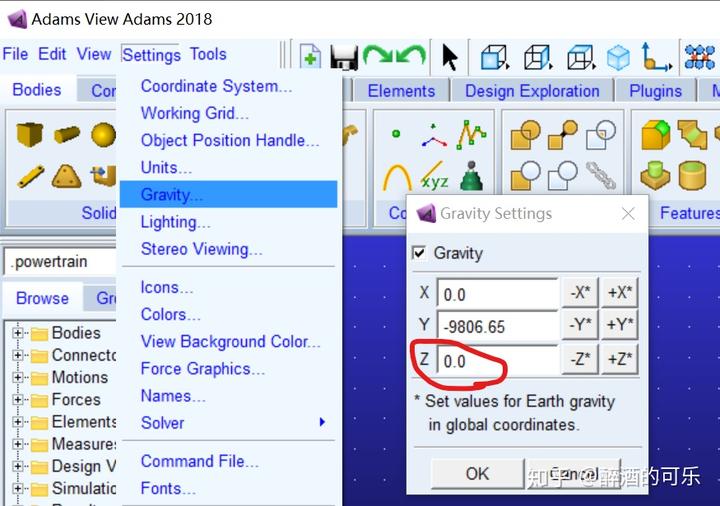Viewport: 720px width, 506px height.
Task: Click the -Z* gravity button
Action: (x=580, y=359)
